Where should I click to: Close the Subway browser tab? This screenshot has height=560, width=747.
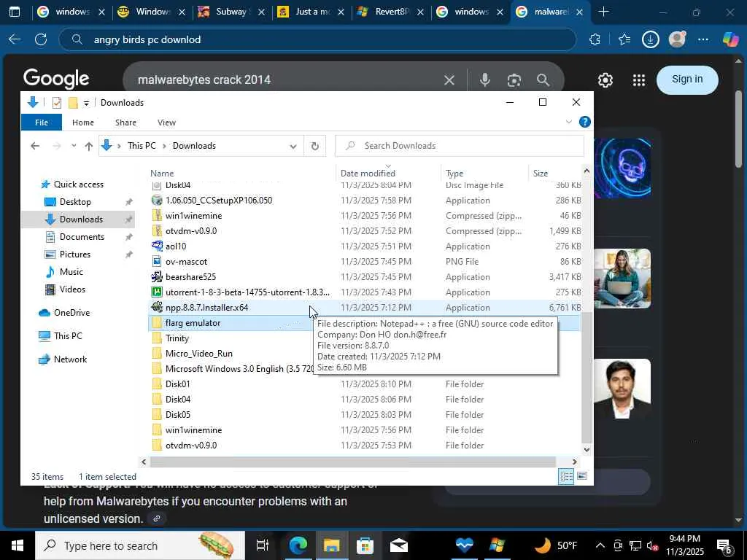(x=261, y=12)
